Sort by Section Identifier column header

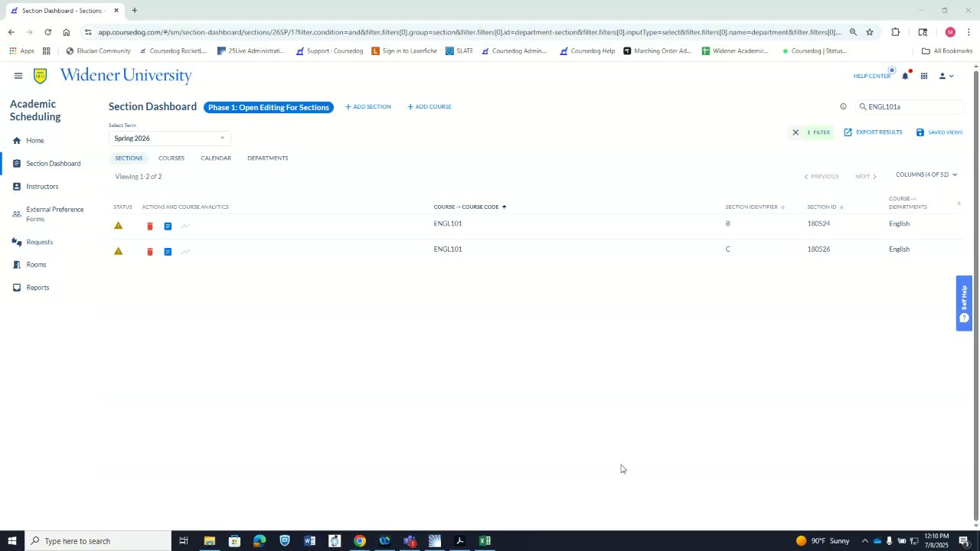point(755,207)
